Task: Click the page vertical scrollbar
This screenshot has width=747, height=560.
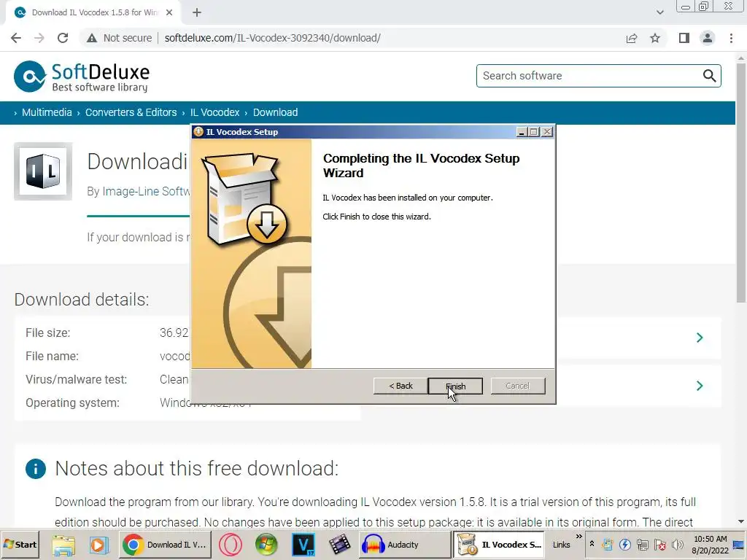Action: (741, 182)
